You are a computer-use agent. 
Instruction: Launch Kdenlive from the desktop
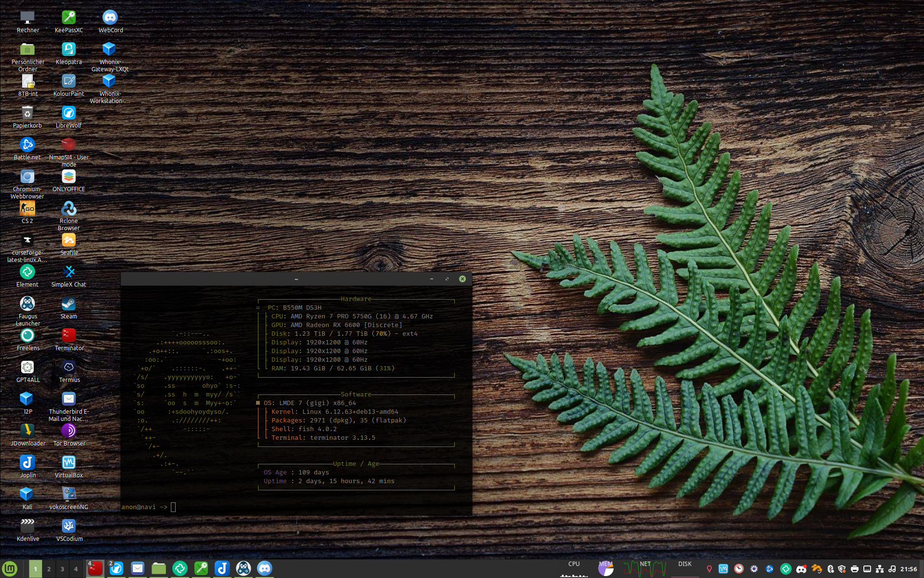[x=27, y=526]
